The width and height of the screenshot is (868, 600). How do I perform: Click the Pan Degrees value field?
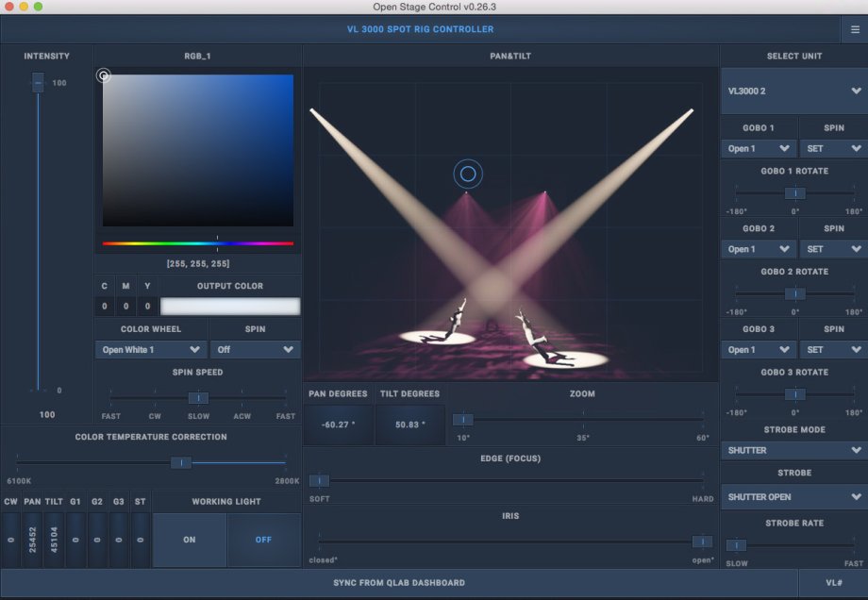click(338, 425)
